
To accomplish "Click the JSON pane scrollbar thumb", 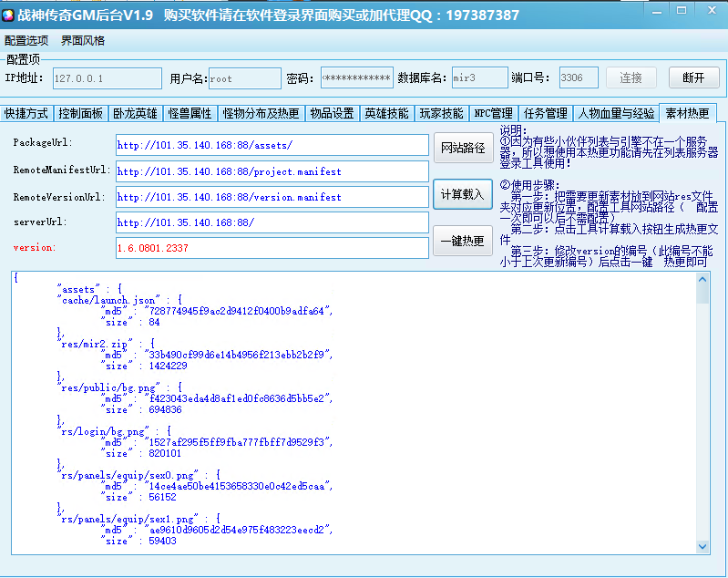I will (x=702, y=294).
